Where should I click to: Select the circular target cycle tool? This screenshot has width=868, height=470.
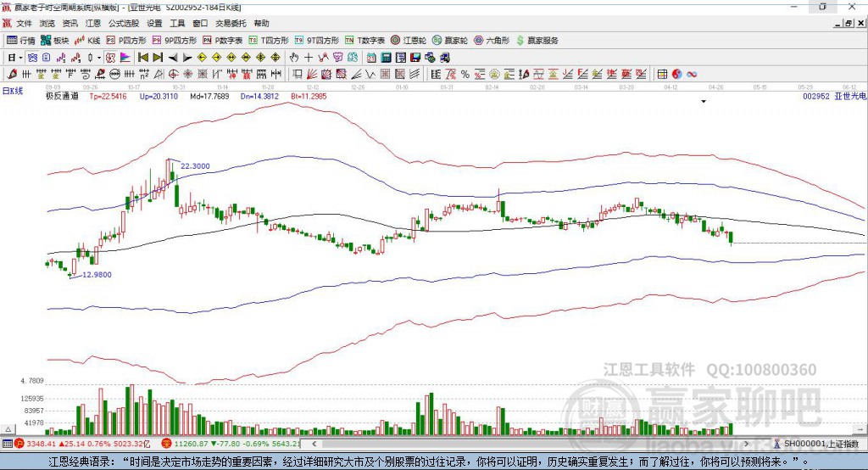(173, 75)
